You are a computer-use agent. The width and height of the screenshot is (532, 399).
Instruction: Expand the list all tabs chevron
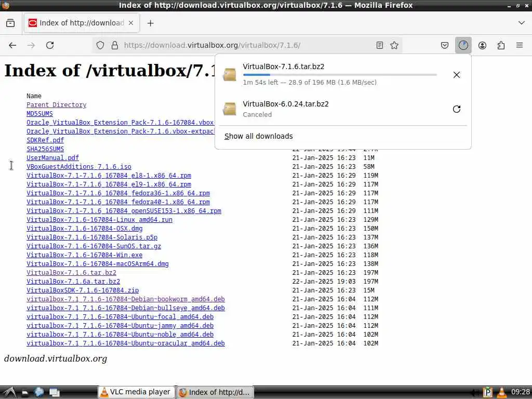tap(522, 23)
